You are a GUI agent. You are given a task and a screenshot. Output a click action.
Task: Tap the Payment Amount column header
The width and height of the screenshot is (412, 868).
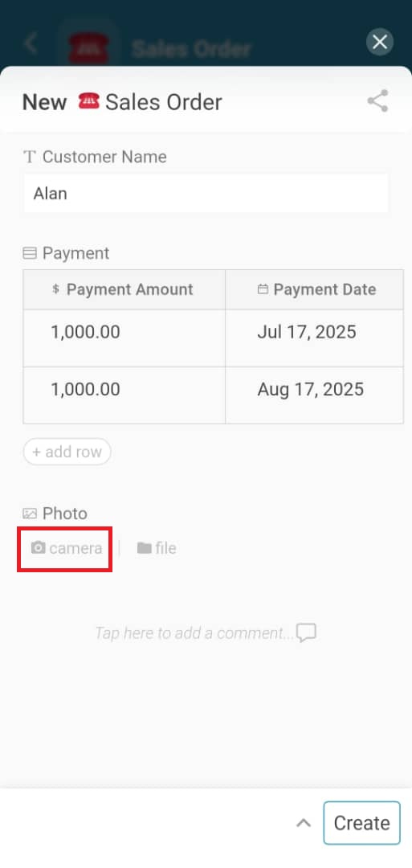pyautogui.click(x=124, y=289)
